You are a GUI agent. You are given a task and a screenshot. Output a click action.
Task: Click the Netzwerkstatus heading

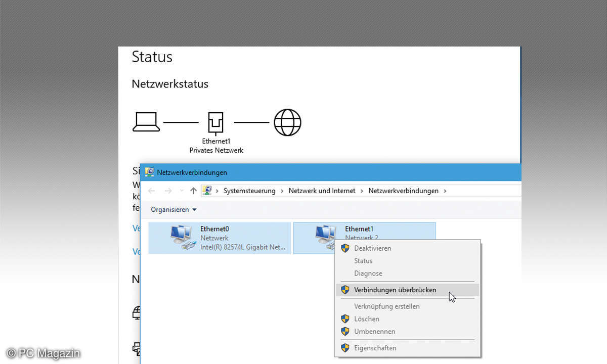[x=170, y=84]
